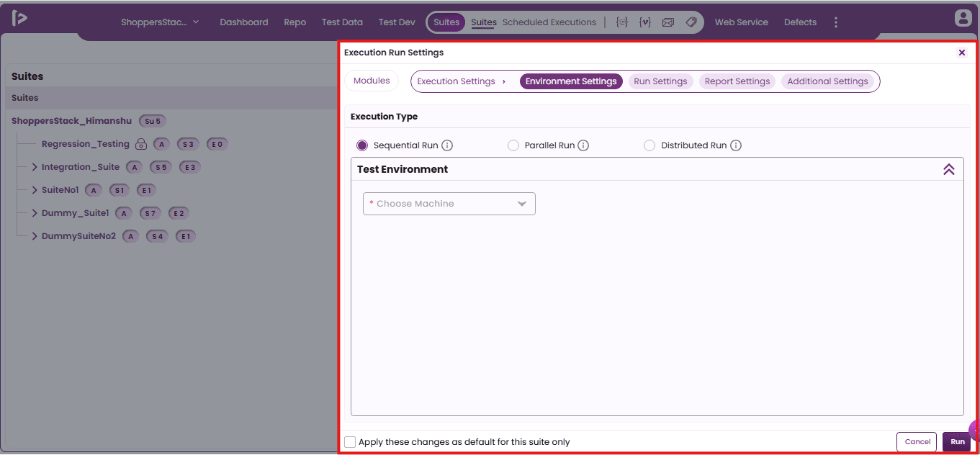Click the A badge next to Regression_Testing
The width and height of the screenshot is (980, 455).
[x=161, y=144]
